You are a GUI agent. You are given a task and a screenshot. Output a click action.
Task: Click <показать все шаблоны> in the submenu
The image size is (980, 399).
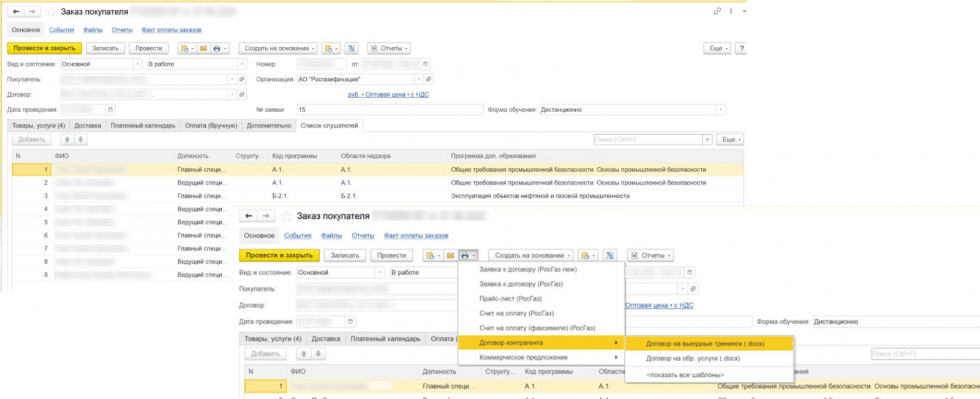tap(685, 374)
